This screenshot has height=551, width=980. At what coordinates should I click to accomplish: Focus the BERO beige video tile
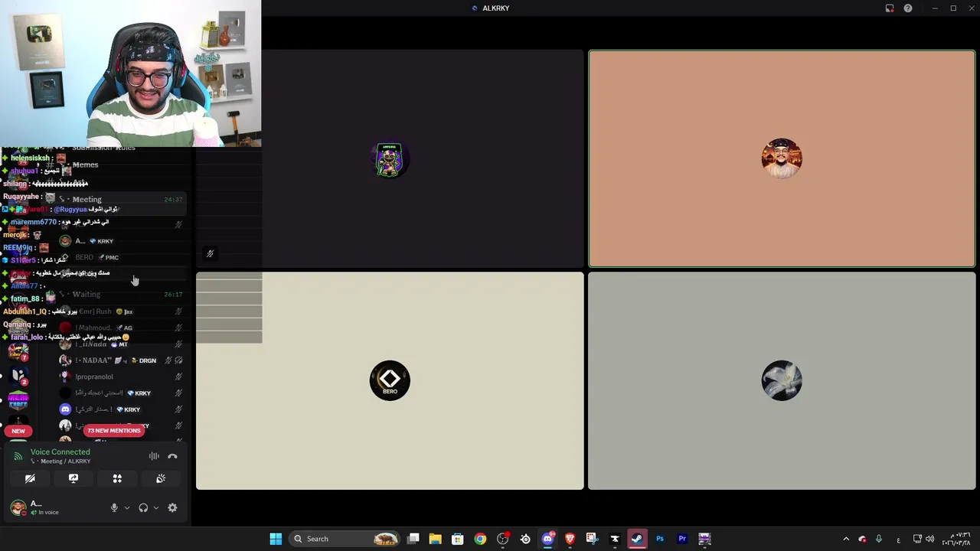click(x=390, y=380)
